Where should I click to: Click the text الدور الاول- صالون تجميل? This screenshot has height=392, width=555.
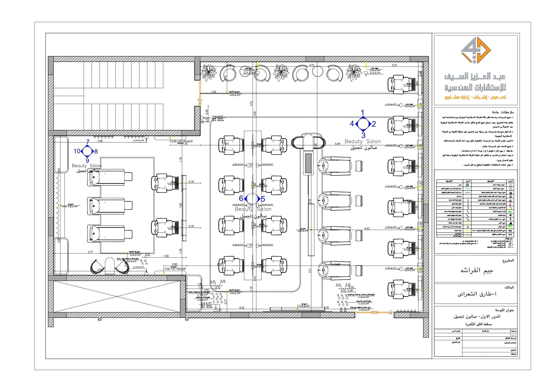477,317
